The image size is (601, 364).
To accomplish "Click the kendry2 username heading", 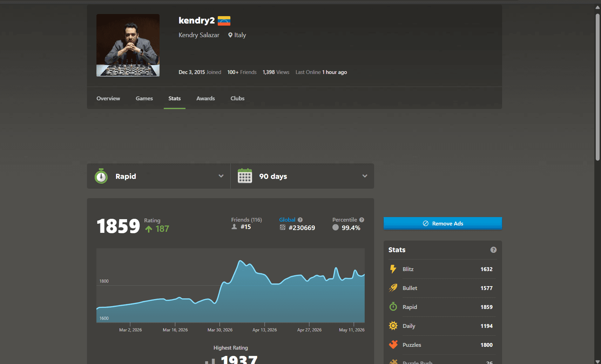I will 197,20.
